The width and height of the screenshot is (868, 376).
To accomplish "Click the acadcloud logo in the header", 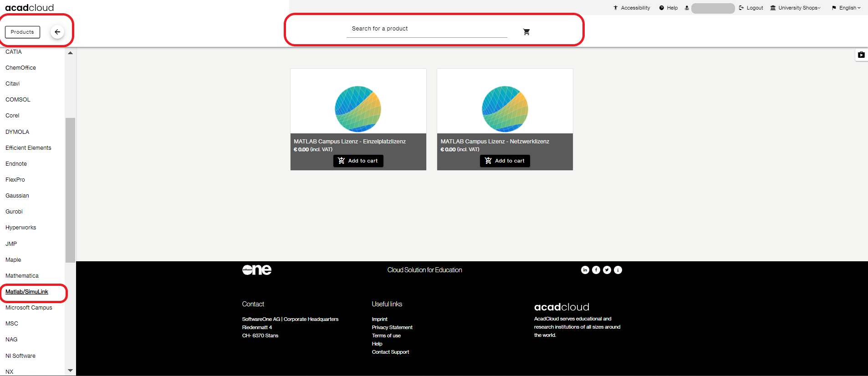I will [x=30, y=8].
